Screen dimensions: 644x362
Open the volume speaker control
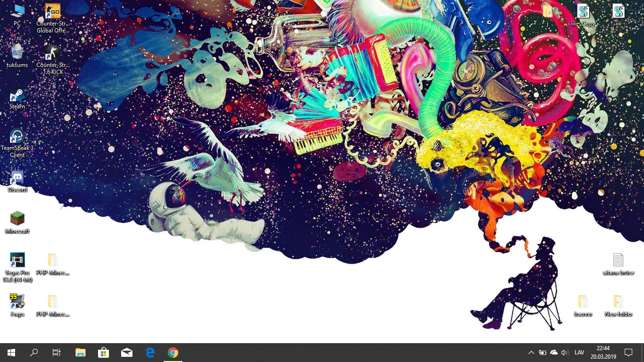point(565,353)
